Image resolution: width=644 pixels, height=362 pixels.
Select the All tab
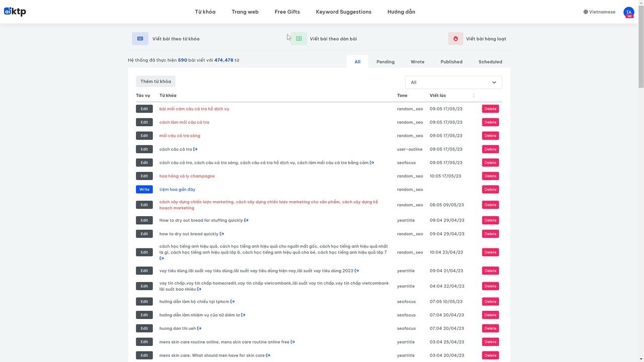[x=357, y=62]
